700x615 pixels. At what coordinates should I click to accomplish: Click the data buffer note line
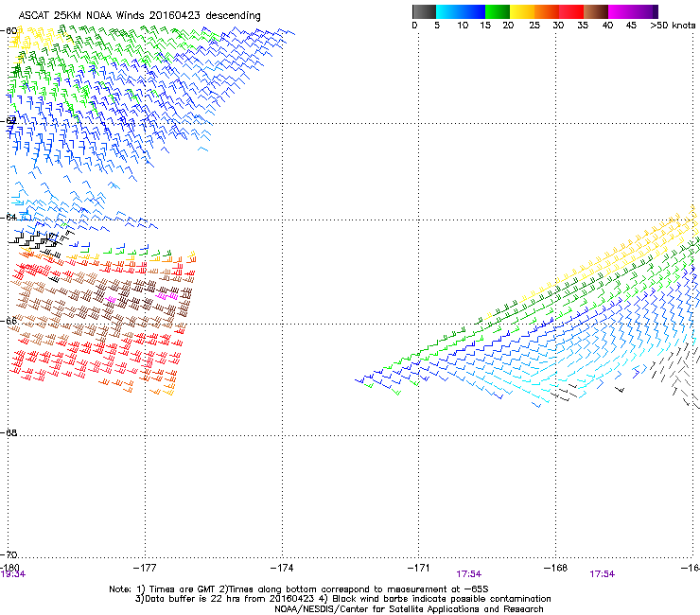[x=342, y=599]
